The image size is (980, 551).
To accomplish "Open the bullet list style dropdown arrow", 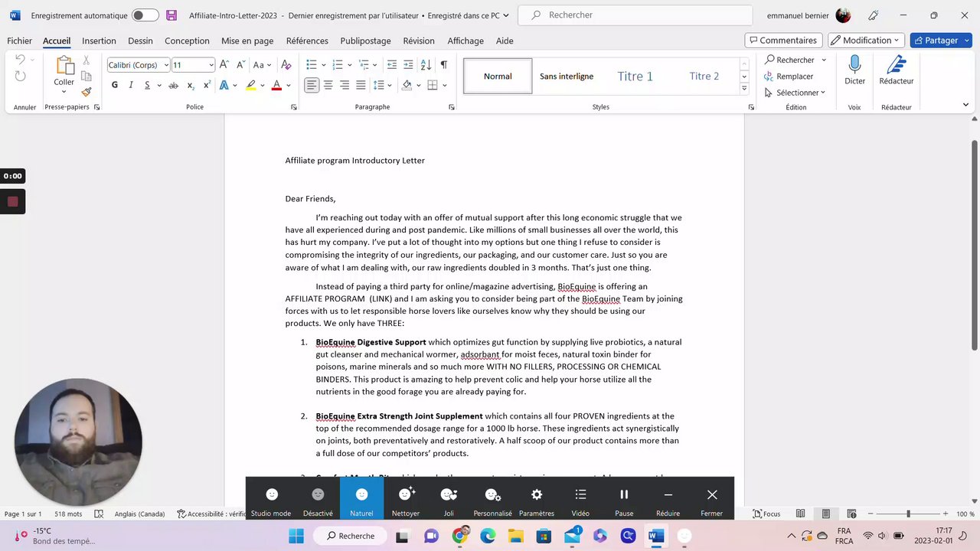I will coord(324,65).
